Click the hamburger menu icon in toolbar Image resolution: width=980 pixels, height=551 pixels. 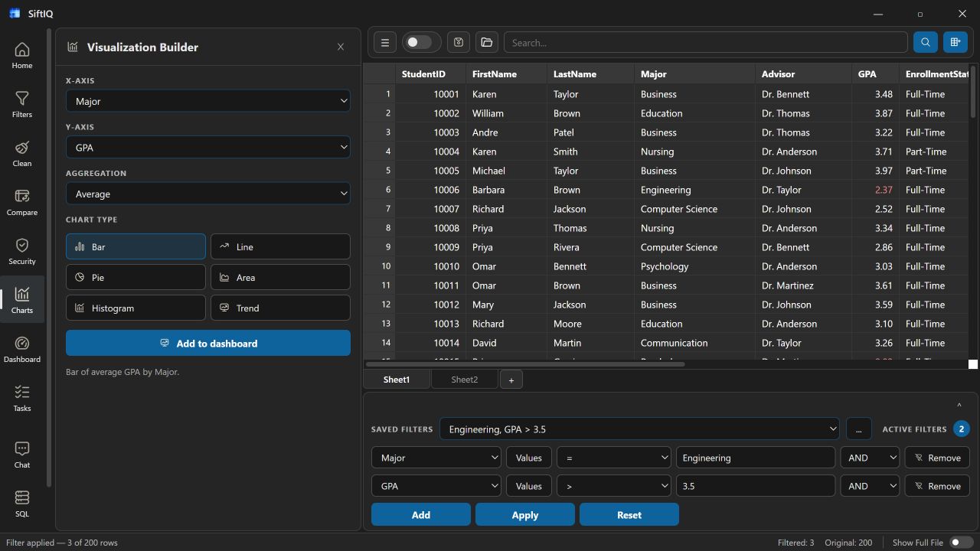[x=385, y=43]
